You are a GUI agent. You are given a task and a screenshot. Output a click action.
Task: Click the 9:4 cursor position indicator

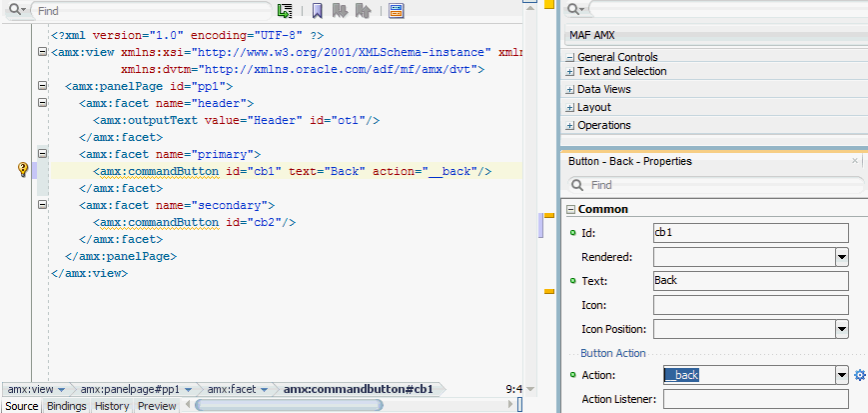pyautogui.click(x=513, y=389)
